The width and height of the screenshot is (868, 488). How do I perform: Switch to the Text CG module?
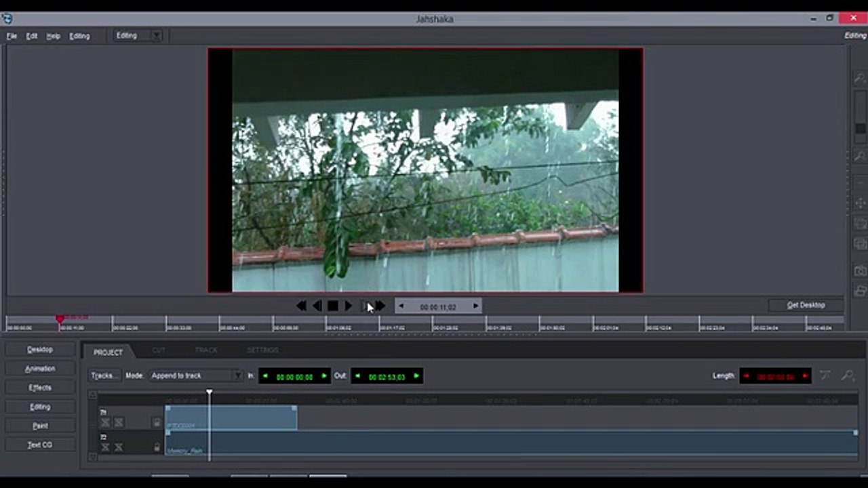pyautogui.click(x=40, y=445)
